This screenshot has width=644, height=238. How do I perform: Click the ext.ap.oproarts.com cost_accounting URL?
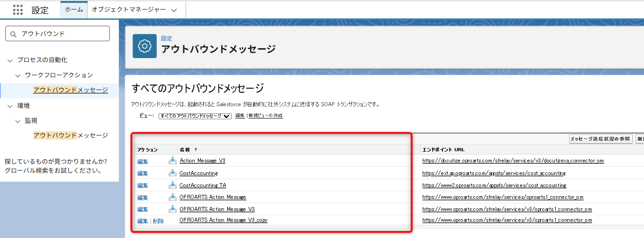point(494,173)
